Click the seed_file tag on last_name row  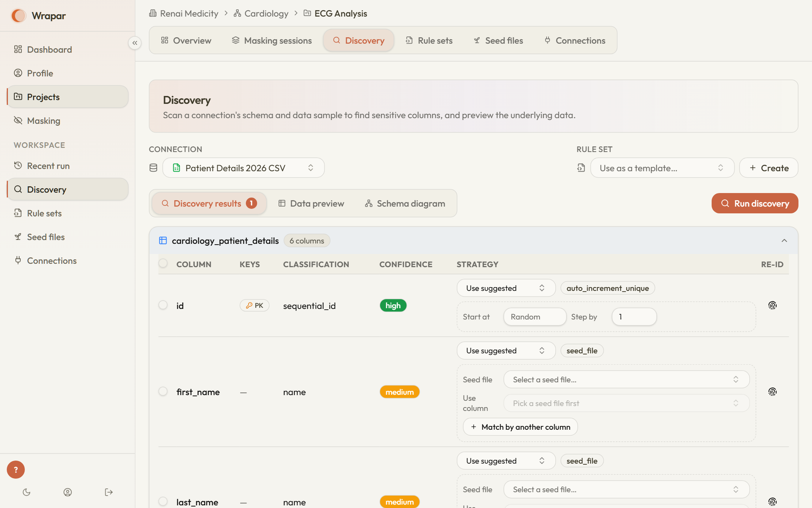click(x=582, y=461)
